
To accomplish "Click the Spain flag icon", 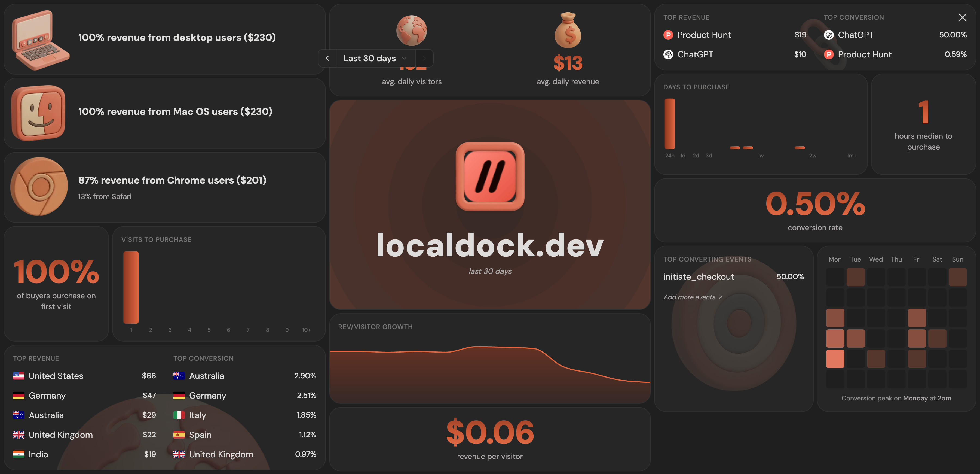I will tap(179, 435).
